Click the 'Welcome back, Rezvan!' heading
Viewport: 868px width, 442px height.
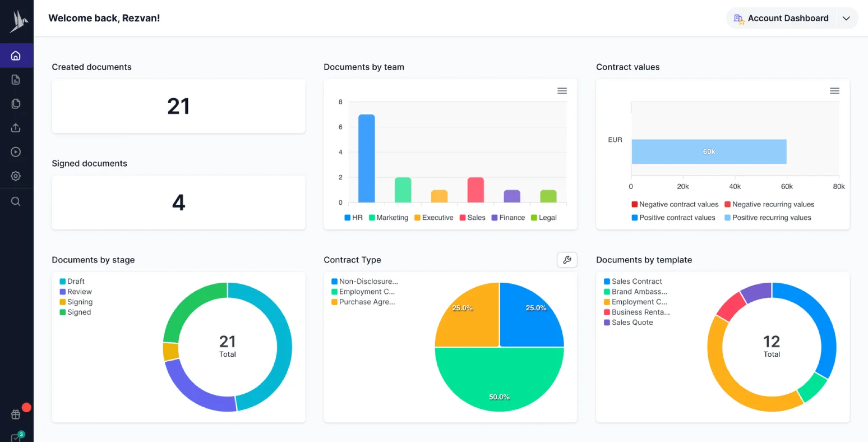pos(104,19)
